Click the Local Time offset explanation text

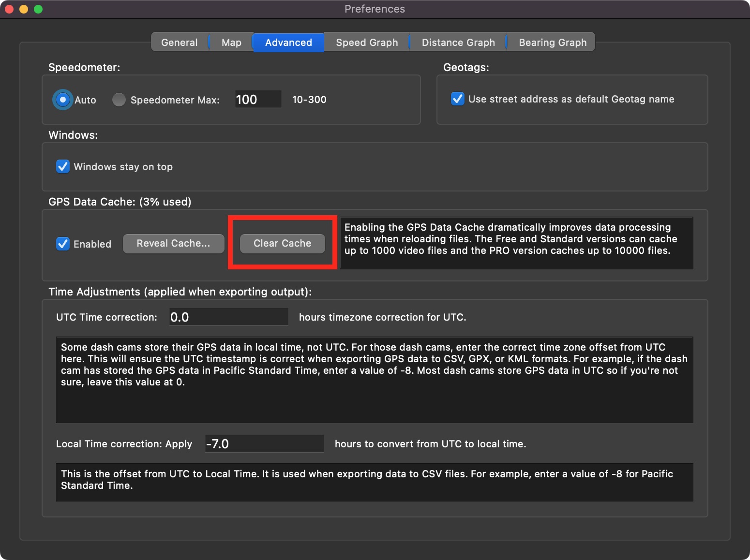(375, 482)
